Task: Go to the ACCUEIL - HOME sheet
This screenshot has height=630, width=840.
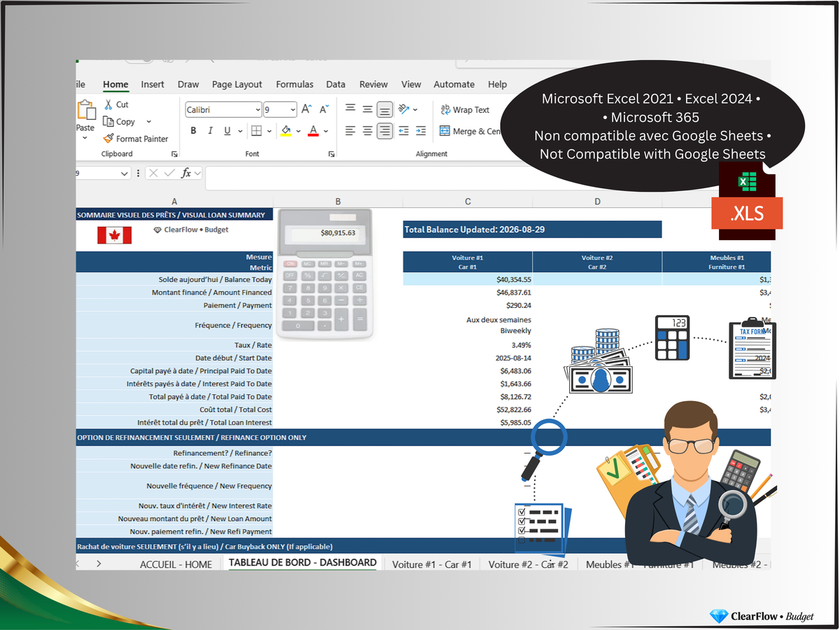Action: (176, 564)
